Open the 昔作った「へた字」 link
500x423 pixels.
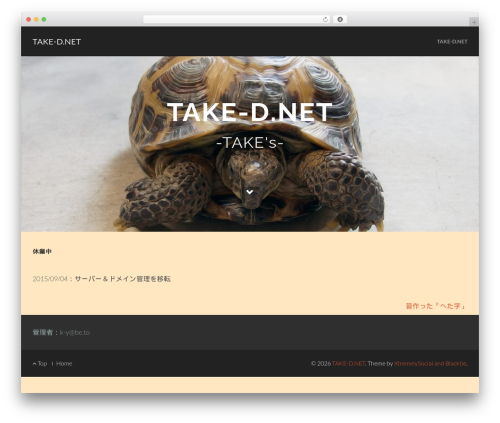[436, 306]
